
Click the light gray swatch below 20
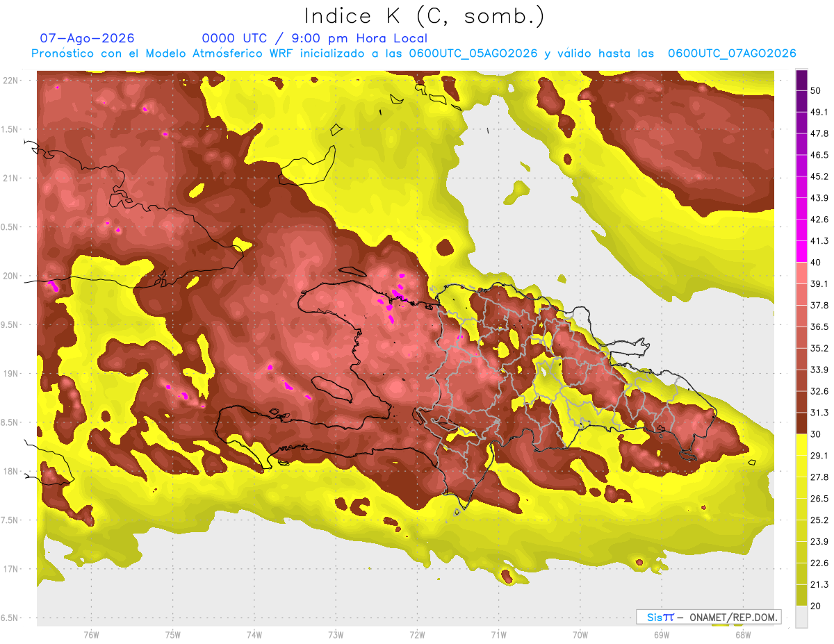click(801, 616)
